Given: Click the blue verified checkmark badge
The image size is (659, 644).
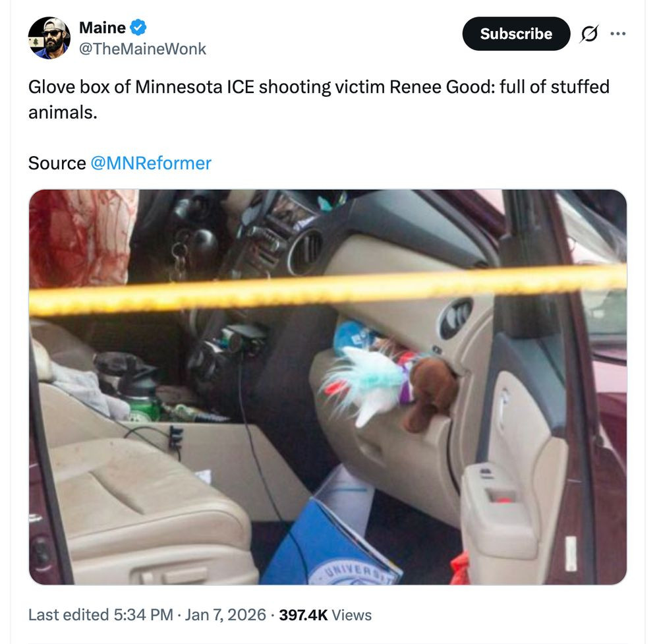Looking at the screenshot, I should click(x=138, y=28).
